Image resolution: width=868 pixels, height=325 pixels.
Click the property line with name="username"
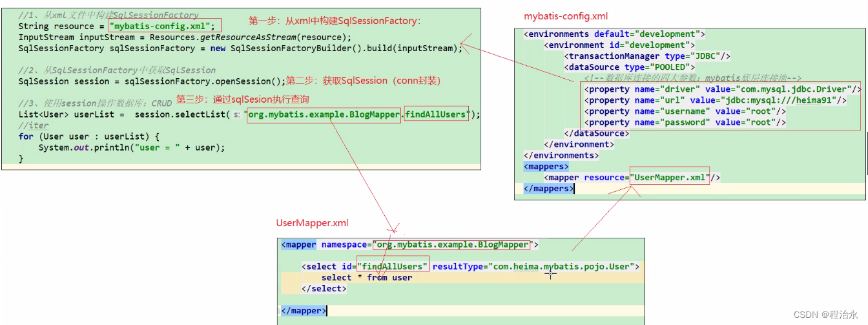tap(685, 111)
